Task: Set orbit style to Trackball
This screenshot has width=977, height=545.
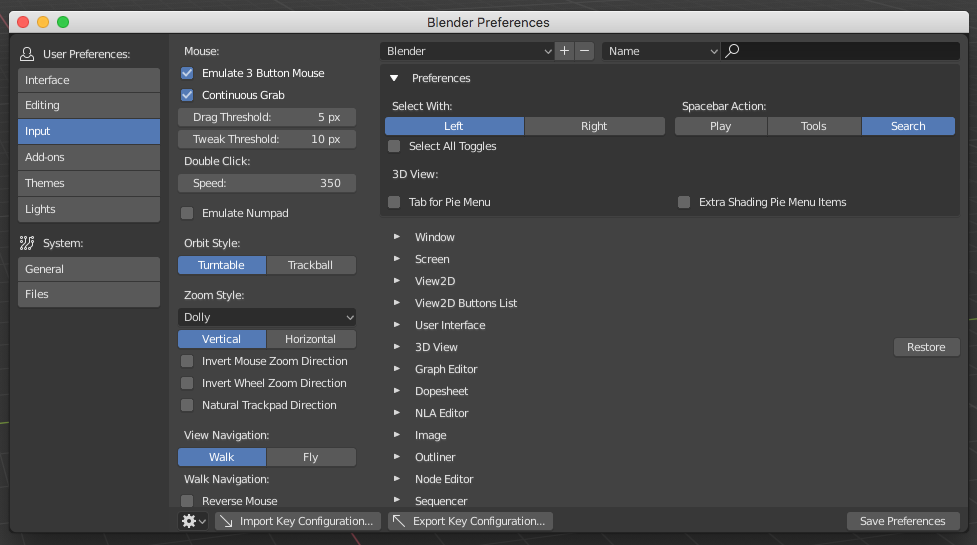Action: click(311, 265)
